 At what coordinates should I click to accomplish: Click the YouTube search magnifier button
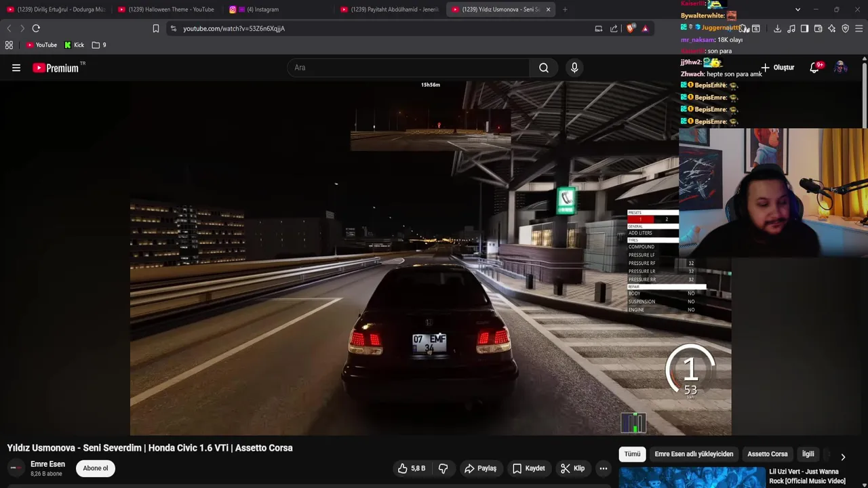click(544, 68)
